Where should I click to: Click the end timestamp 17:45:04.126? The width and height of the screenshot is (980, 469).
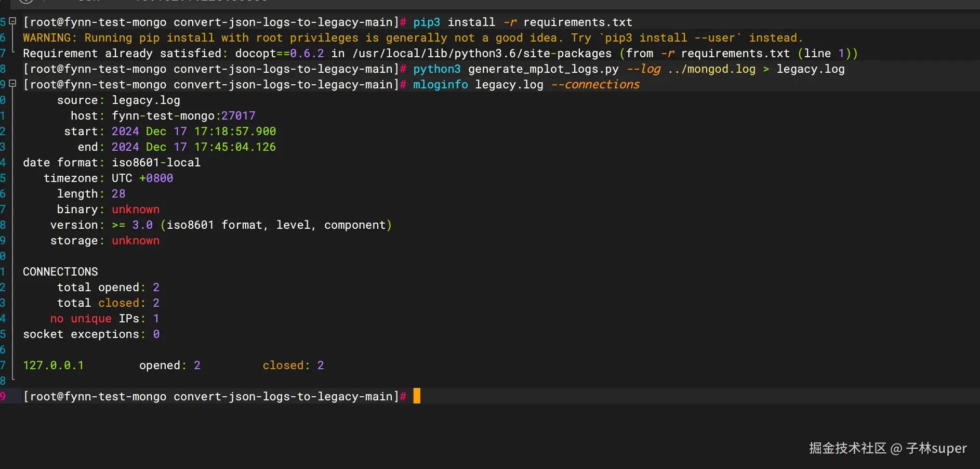pos(235,147)
